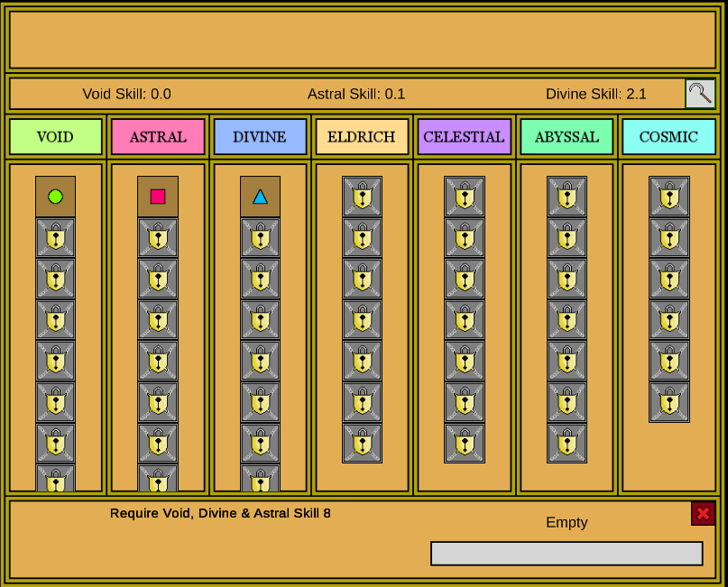
Task: Select the ELDRICH category header
Action: coord(362,136)
